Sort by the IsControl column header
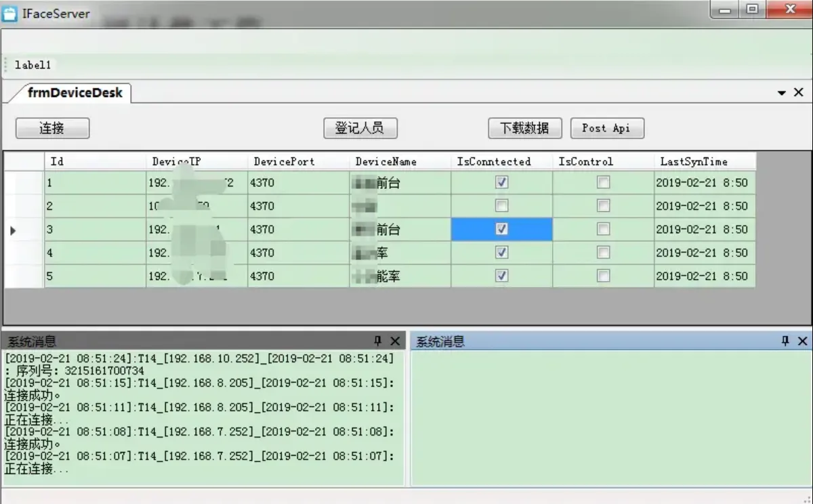 (603, 161)
